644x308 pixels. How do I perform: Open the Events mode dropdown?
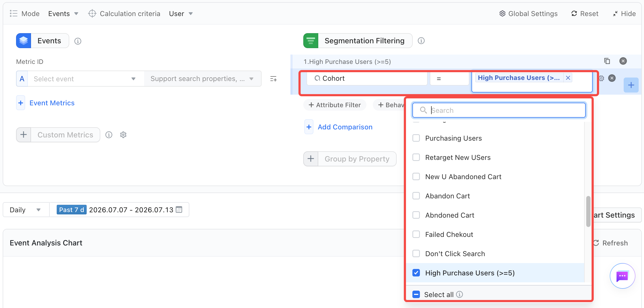click(x=63, y=14)
